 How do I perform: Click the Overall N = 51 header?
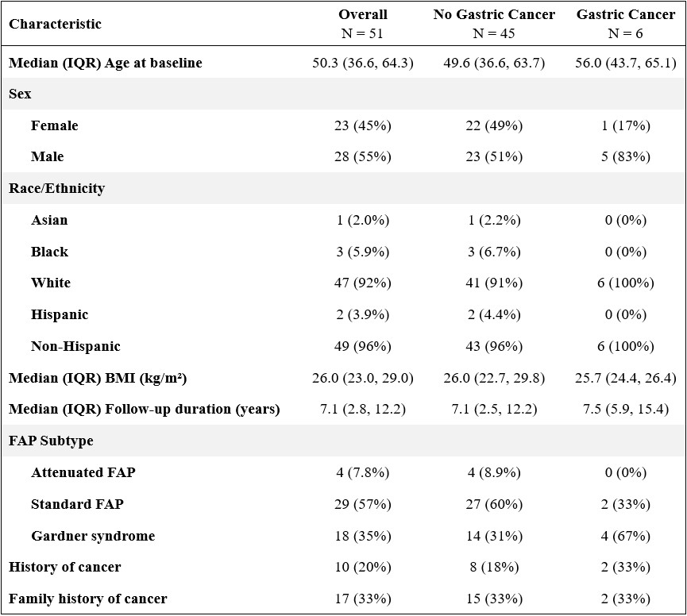[x=363, y=24]
